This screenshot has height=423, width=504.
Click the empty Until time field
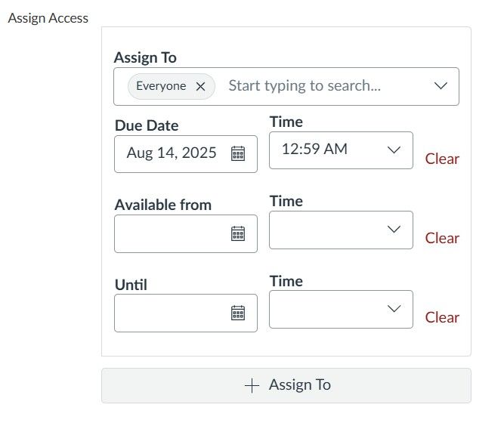point(341,309)
